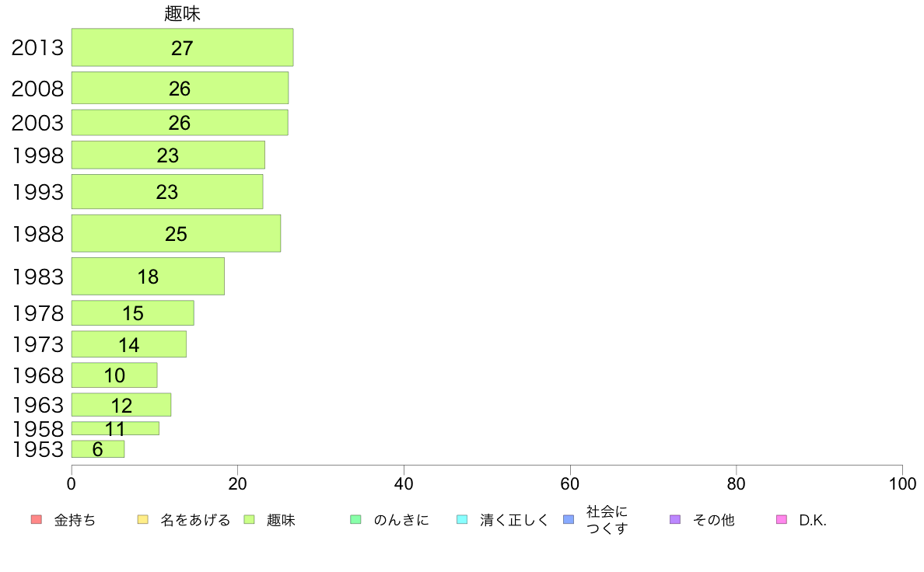Click the 1998 bar showing 23
The image size is (924, 572).
[x=168, y=155]
